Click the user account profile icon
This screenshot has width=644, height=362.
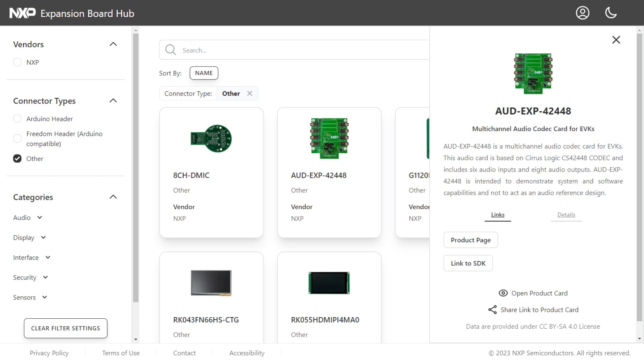582,13
